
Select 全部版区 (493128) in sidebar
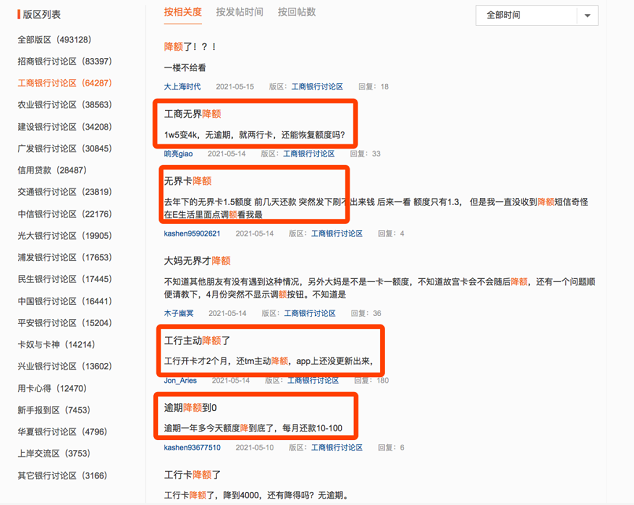point(55,40)
